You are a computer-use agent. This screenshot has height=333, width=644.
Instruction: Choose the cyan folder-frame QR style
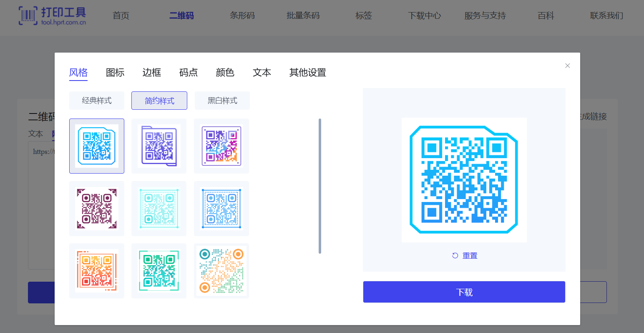tap(97, 146)
